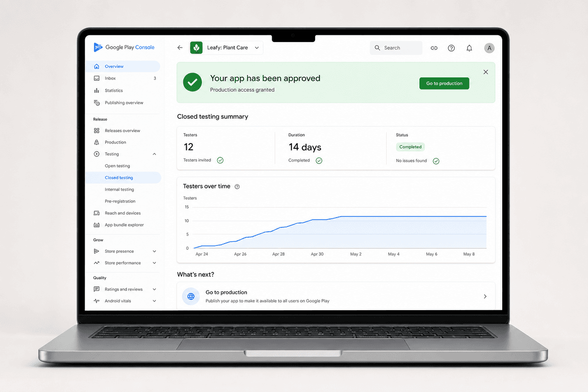Click the May 8 chart axis label
This screenshot has height=392, width=588.
(x=469, y=254)
